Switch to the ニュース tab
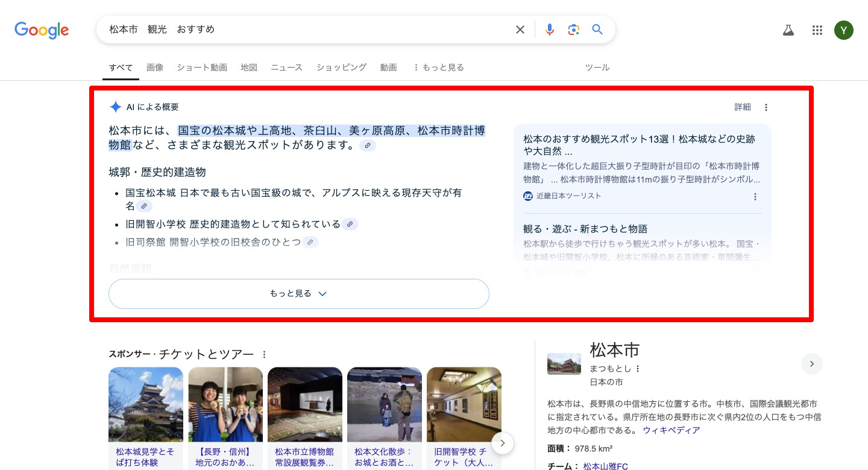Viewport: 868px width, 470px height. 287,68
